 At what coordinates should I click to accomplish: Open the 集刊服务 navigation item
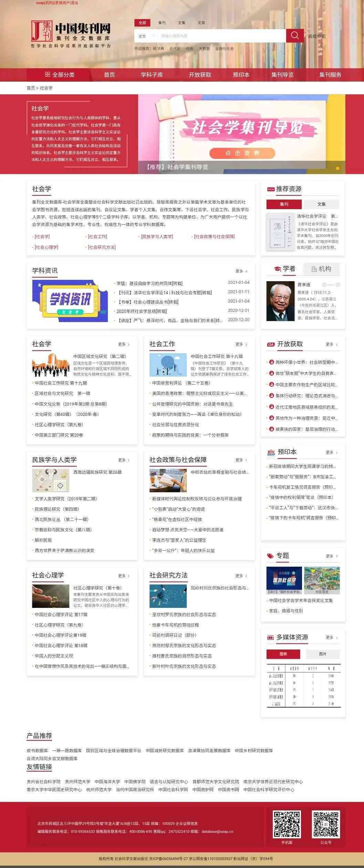tap(330, 75)
